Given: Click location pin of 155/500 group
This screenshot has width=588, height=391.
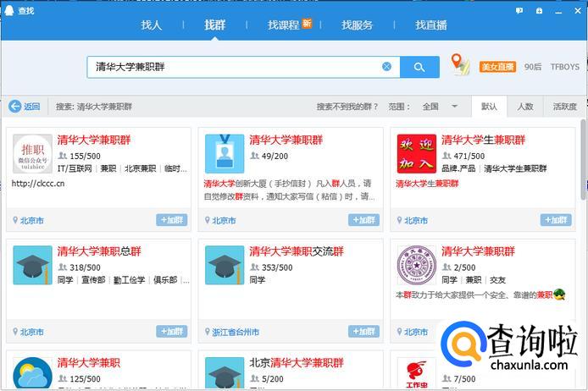Looking at the screenshot, I should click(x=15, y=220).
